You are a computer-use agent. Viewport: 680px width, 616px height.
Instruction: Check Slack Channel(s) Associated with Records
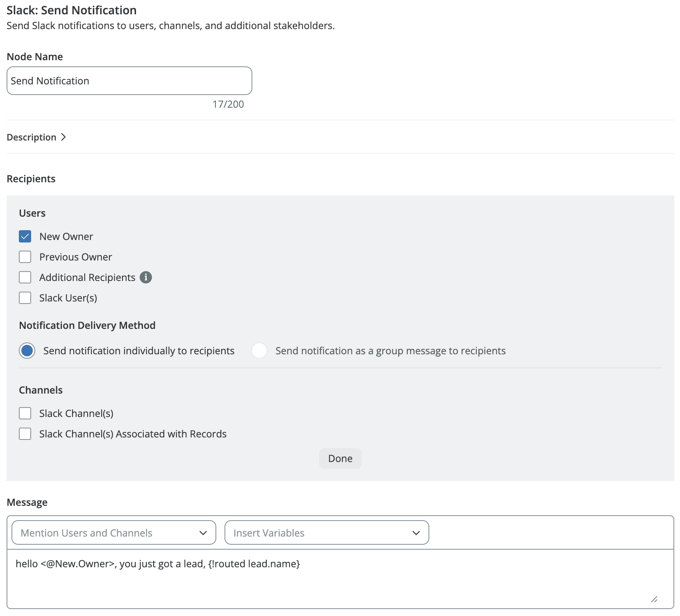(25, 434)
